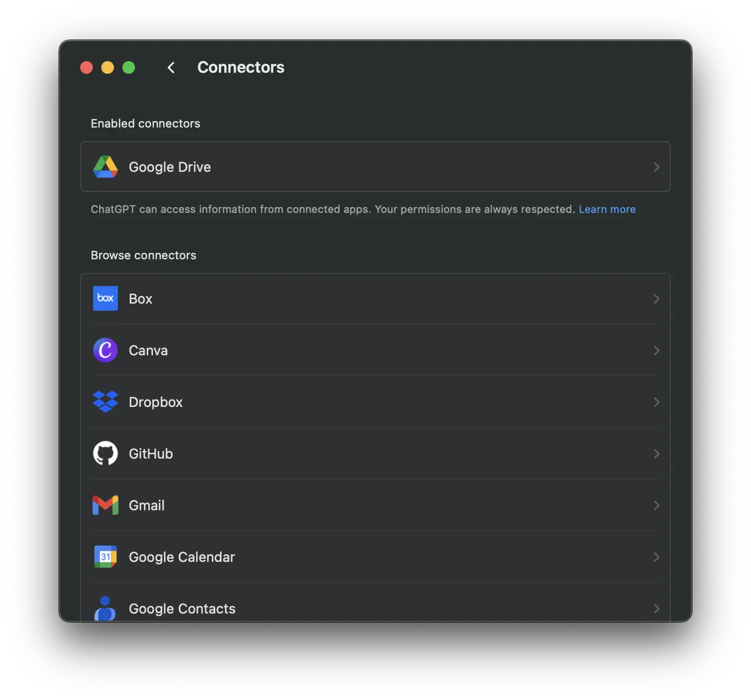Go back using the left arrow
The width and height of the screenshot is (751, 700).
(x=171, y=67)
